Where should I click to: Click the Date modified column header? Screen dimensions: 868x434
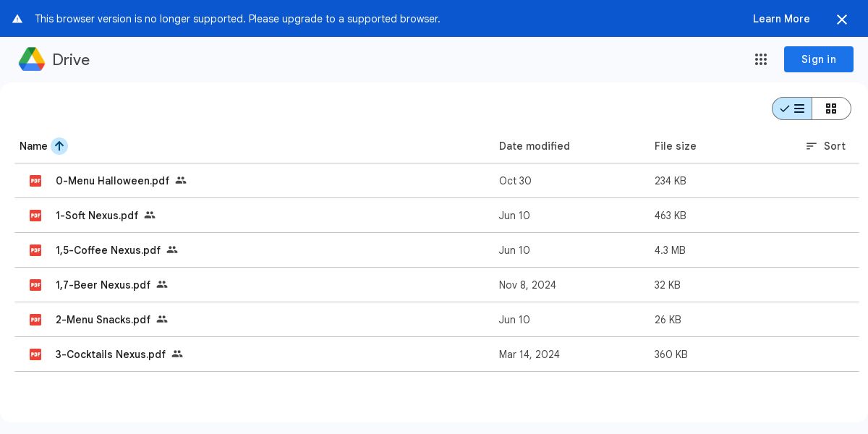(x=535, y=146)
